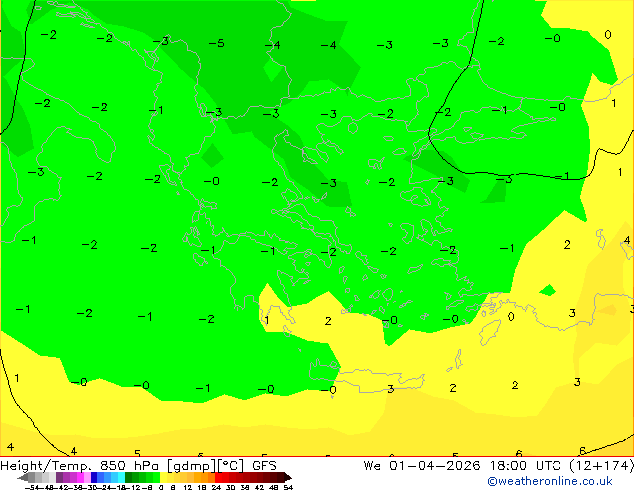Pick the bright magenta legend swatch
This screenshot has width=634, height=490.
(80, 477)
